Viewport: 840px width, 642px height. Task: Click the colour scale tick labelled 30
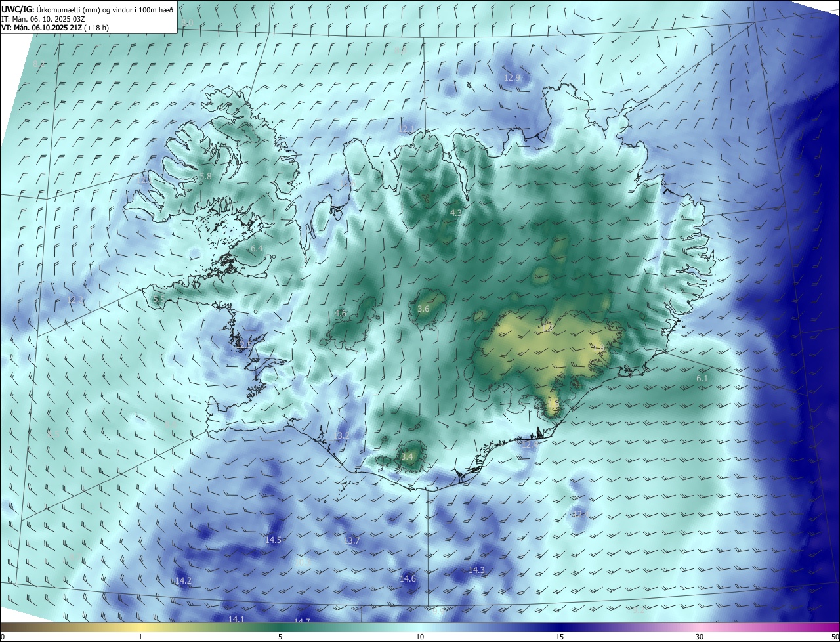700,637
